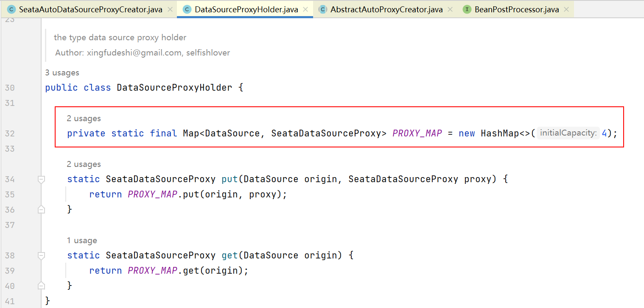The image size is (644, 308).
Task: Click line number 34 in gutter
Action: 9,179
